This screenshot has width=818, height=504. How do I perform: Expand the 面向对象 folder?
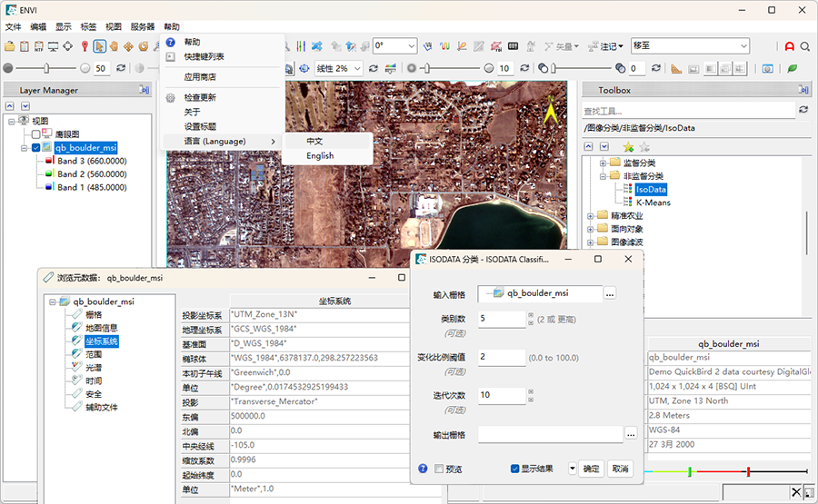[x=590, y=229]
